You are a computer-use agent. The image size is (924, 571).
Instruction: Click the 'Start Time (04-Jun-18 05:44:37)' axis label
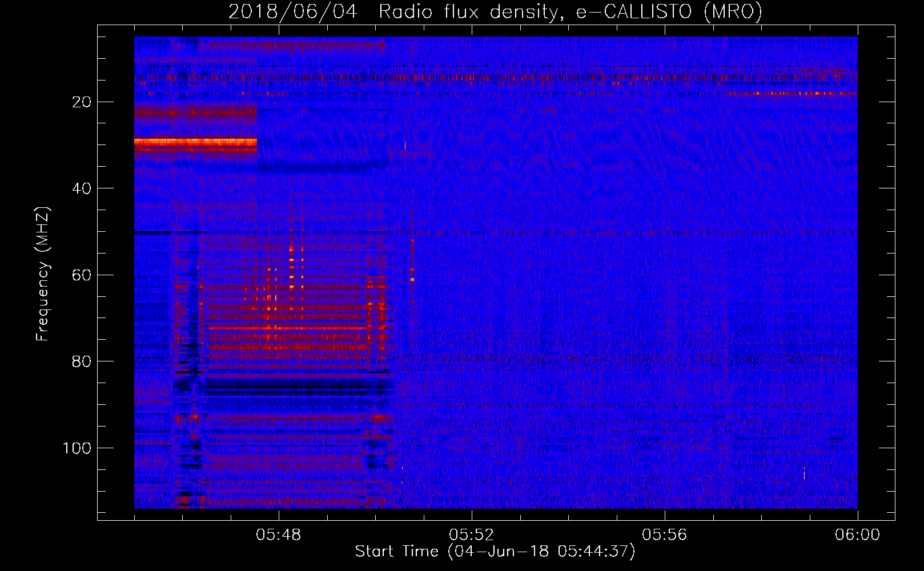click(x=495, y=552)
